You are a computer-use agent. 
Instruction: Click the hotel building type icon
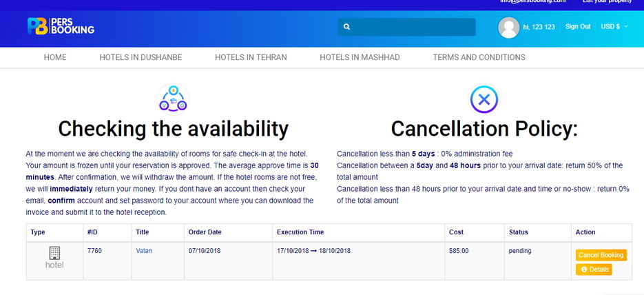click(54, 253)
